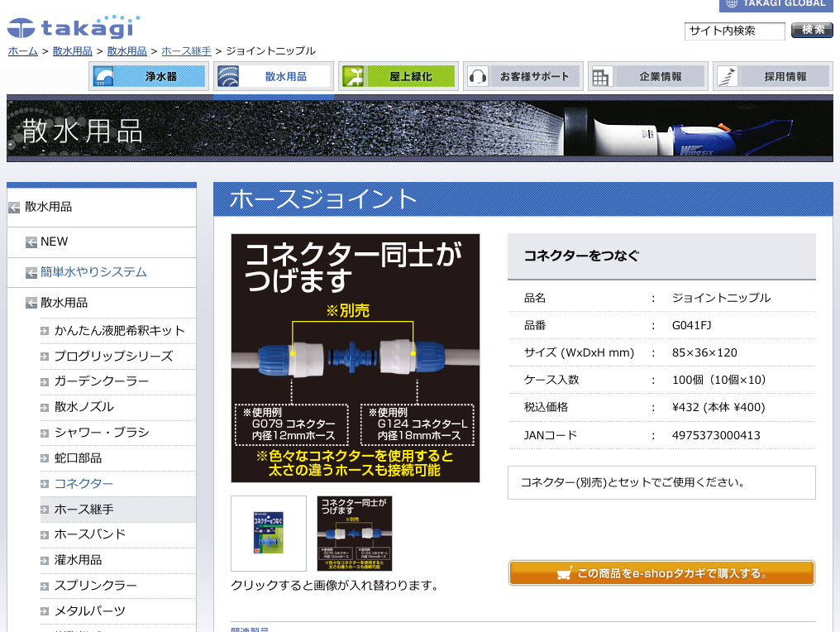840x632 pixels.
Task: Focus the サイト内検索 search field
Action: (x=734, y=31)
